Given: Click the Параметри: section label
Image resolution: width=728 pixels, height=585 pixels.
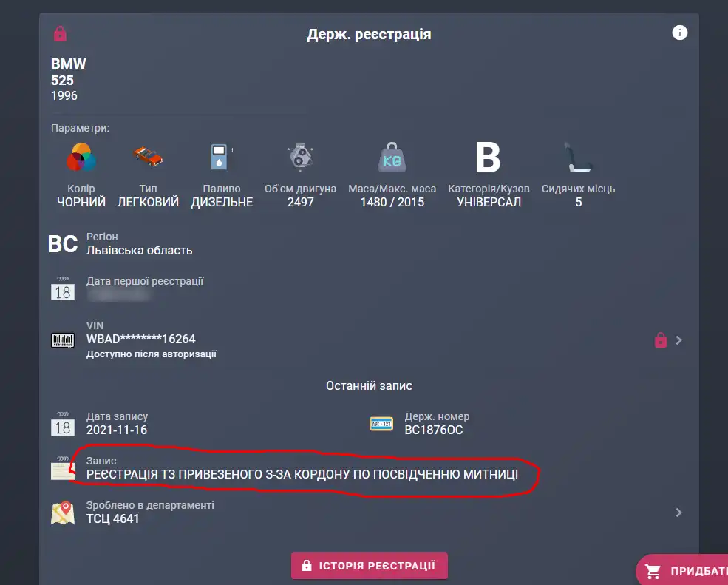Looking at the screenshot, I should coord(81,128).
